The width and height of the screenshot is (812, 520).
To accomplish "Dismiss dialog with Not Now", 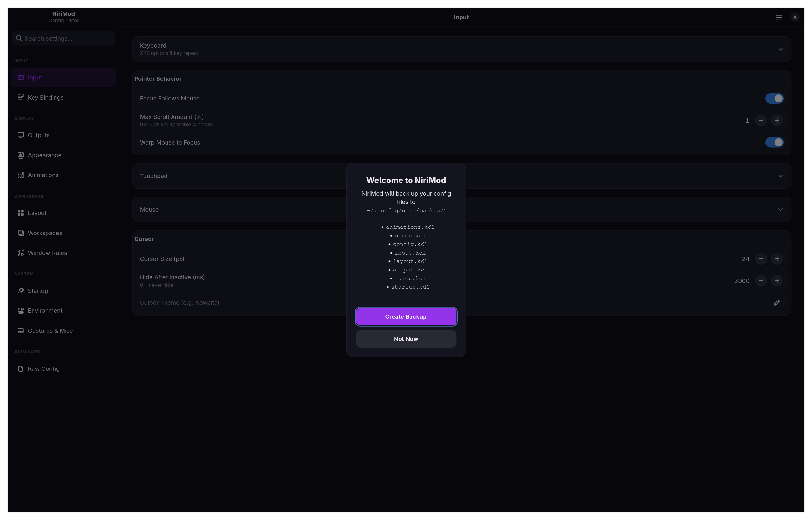I will pos(406,339).
